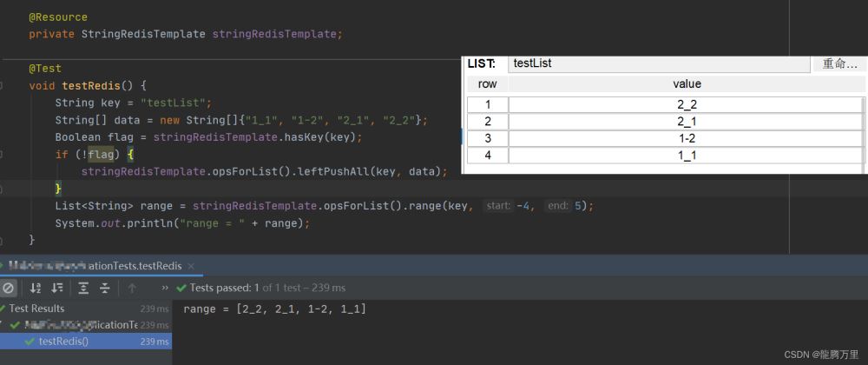Select the row with value 2_2
Image resolution: width=868 pixels, height=365 pixels.
[687, 105]
